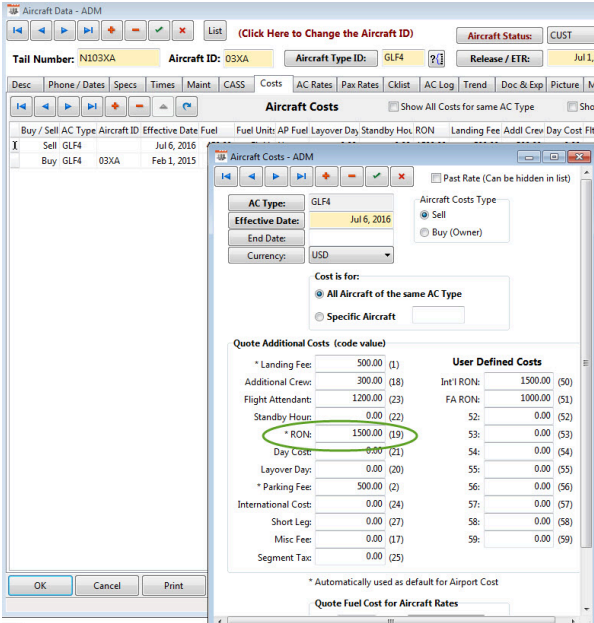Click Print in Aircraft Data window
This screenshot has width=594, height=623.
(174, 586)
